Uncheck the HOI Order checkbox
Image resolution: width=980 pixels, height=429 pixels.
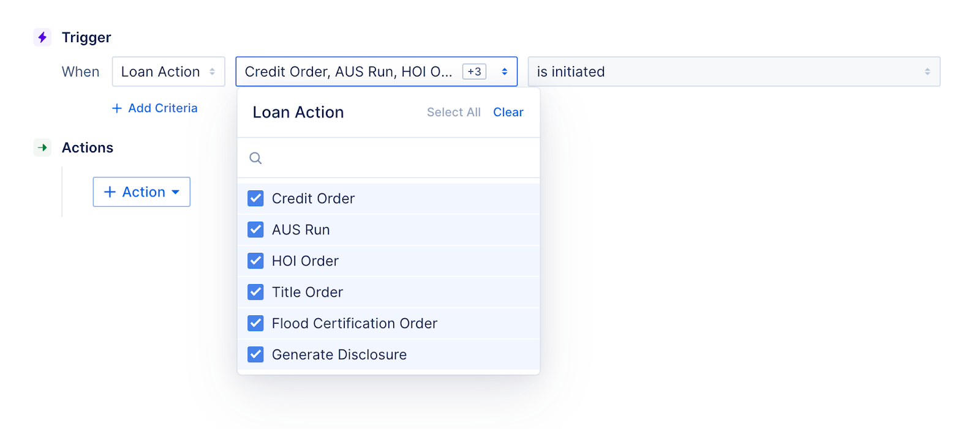[255, 261]
